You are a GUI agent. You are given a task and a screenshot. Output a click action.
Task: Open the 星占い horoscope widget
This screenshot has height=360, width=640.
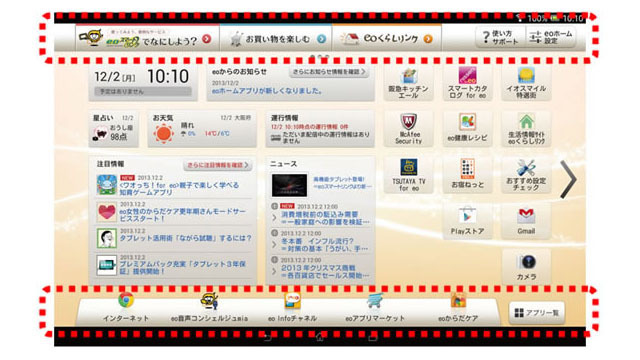click(113, 129)
